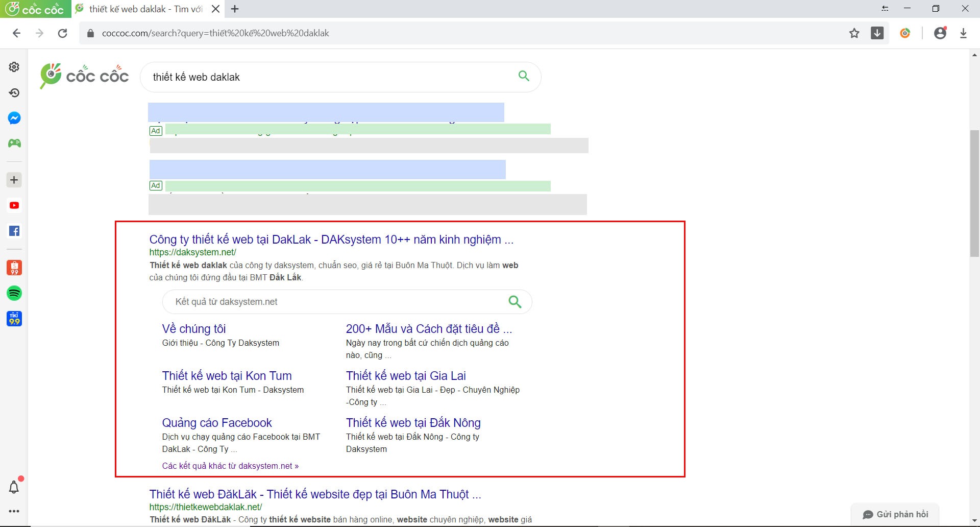
Task: Open 'Thiết kế web ĐăkLăk' result title
Action: (x=315, y=494)
